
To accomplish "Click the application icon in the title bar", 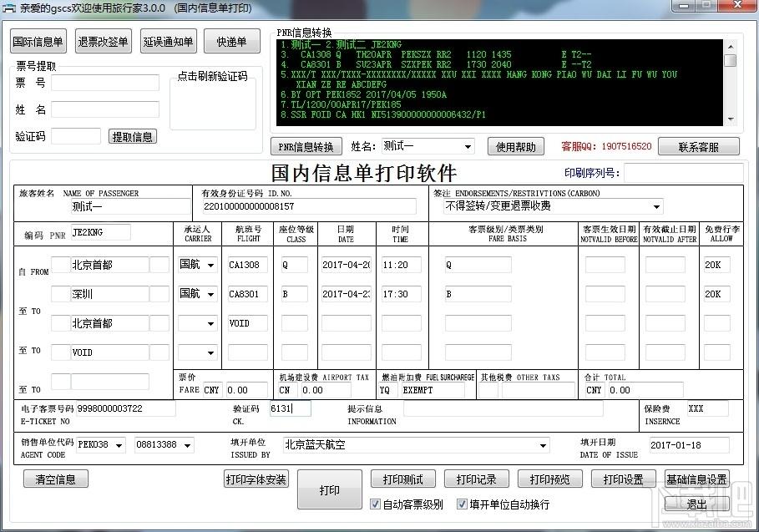I will [x=9, y=9].
